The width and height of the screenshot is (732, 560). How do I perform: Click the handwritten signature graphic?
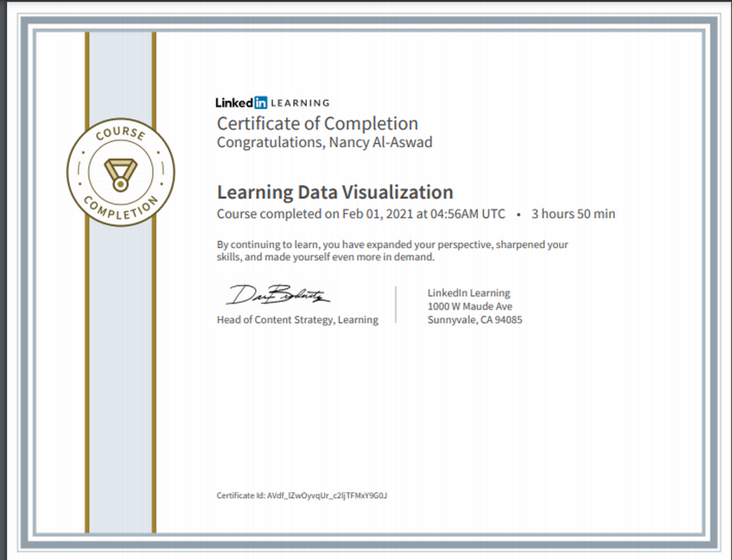pyautogui.click(x=278, y=294)
